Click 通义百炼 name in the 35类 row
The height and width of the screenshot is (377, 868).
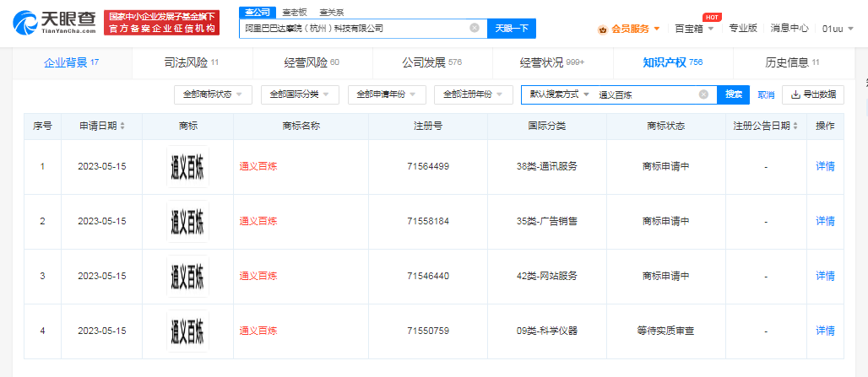[258, 221]
